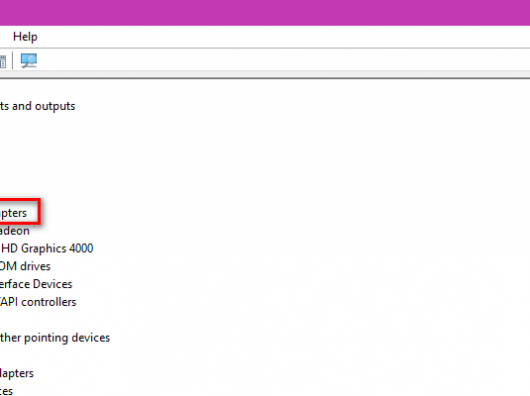Click blank area of the device list
530x396 pixels.
(x=318, y=237)
